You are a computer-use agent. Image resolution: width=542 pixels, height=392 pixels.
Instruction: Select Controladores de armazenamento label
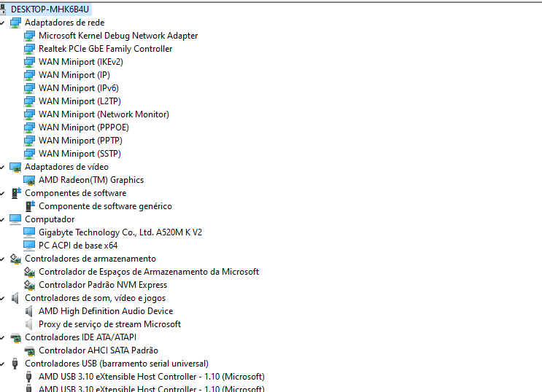tap(90, 259)
